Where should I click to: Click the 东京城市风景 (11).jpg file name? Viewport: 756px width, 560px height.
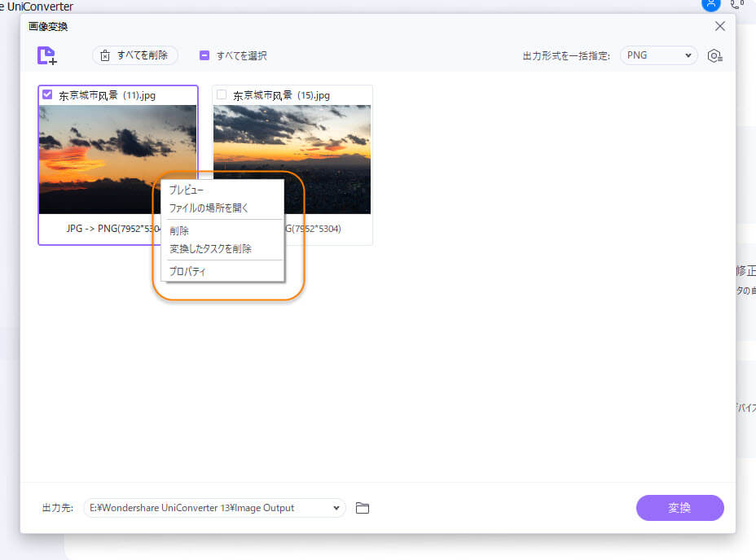[107, 95]
